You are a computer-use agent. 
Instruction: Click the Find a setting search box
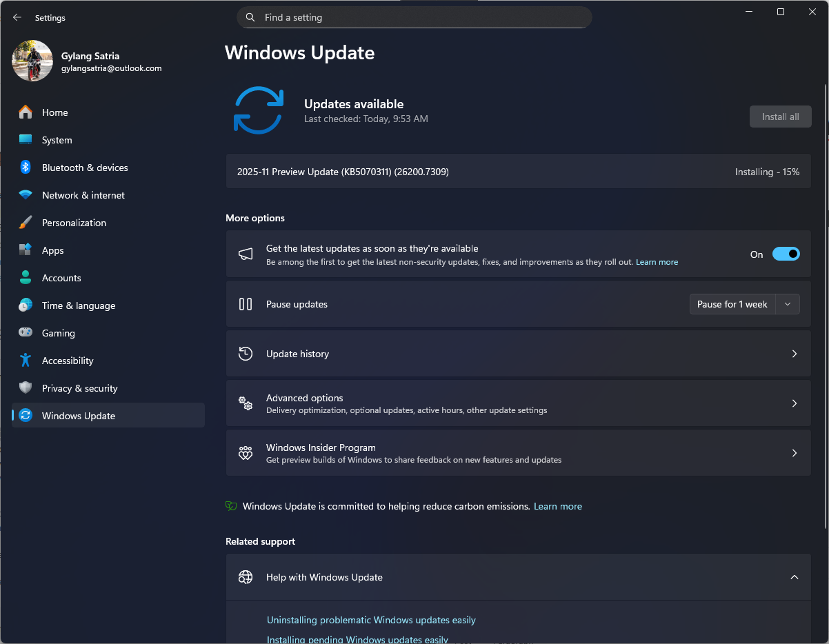point(414,17)
